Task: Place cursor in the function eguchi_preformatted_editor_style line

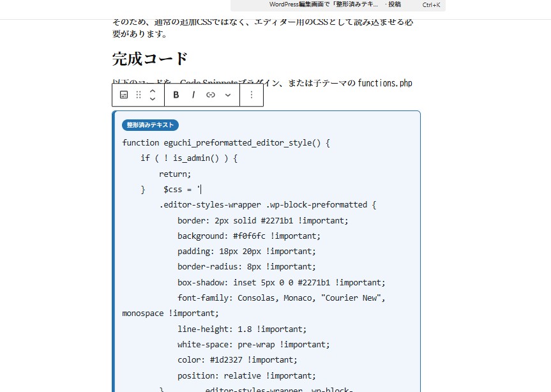Action: click(225, 143)
